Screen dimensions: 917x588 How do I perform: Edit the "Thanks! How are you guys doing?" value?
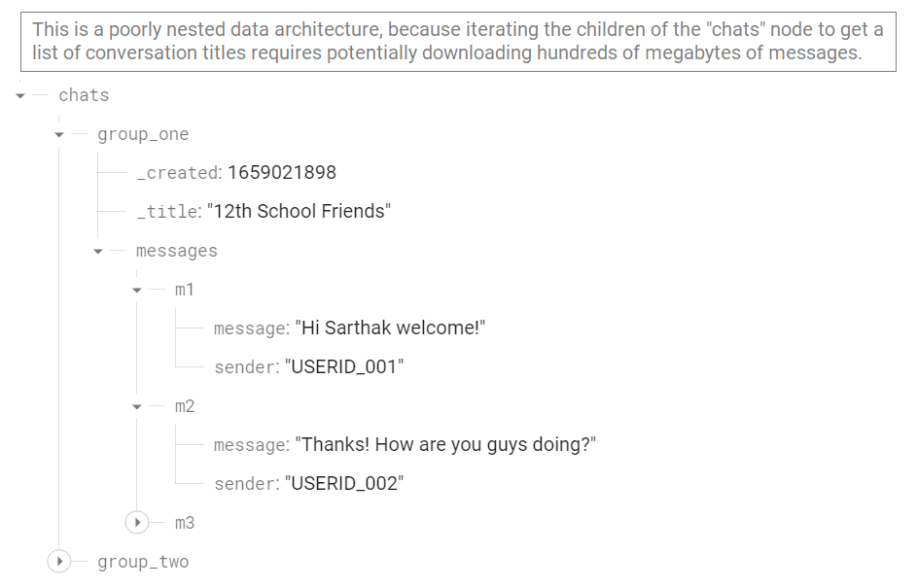[x=445, y=445]
